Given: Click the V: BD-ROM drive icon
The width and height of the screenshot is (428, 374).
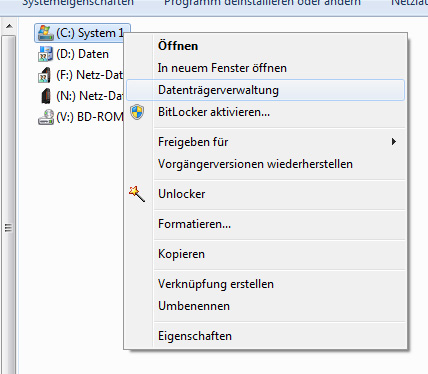Looking at the screenshot, I should click(x=46, y=117).
